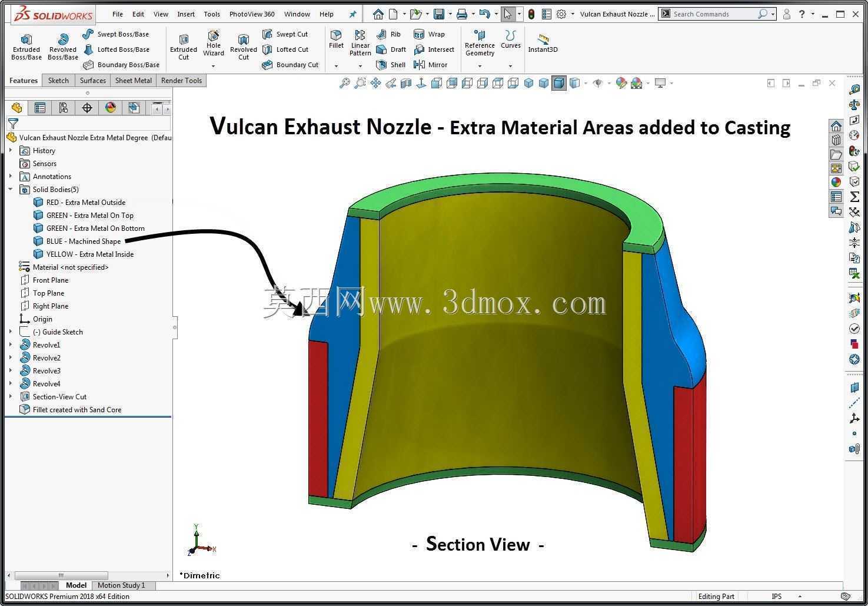Select the Draft tool
The height and width of the screenshot is (606, 868).
(391, 49)
